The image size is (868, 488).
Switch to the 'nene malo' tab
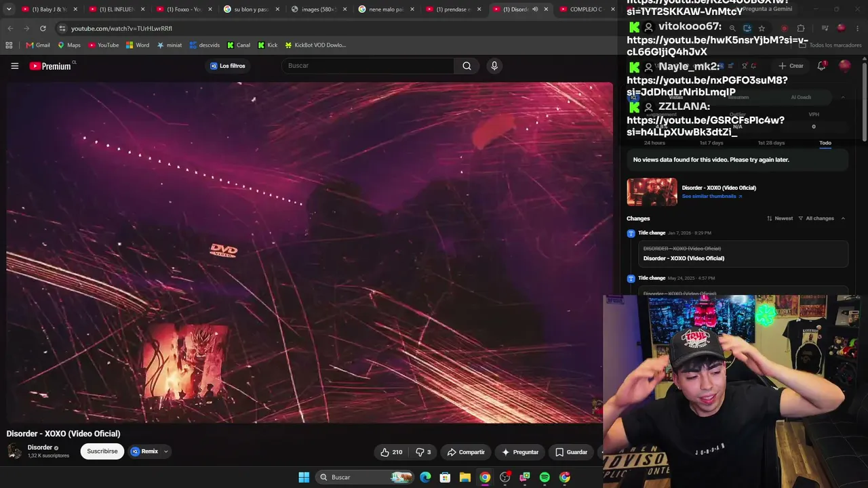(x=384, y=9)
